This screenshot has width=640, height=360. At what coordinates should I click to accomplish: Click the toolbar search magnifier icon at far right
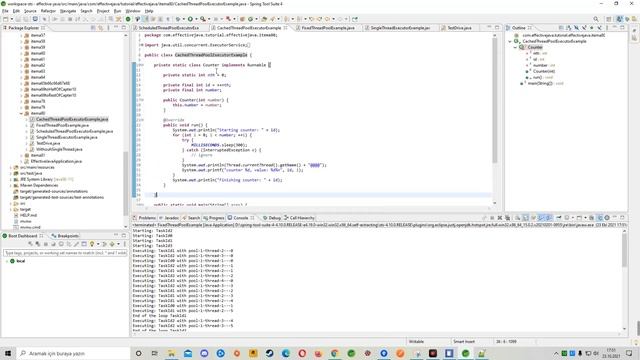(596, 19)
